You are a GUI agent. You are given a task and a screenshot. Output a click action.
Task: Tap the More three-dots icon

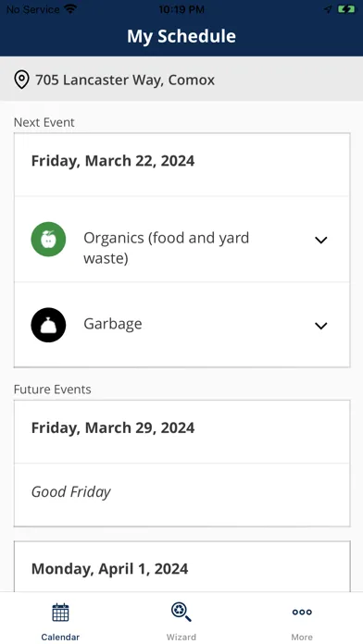(x=302, y=612)
